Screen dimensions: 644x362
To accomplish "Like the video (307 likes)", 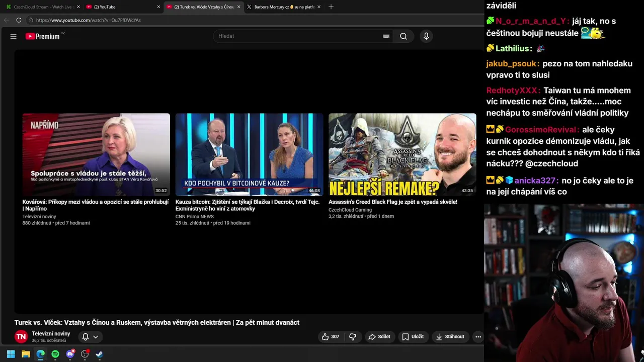I will [330, 337].
